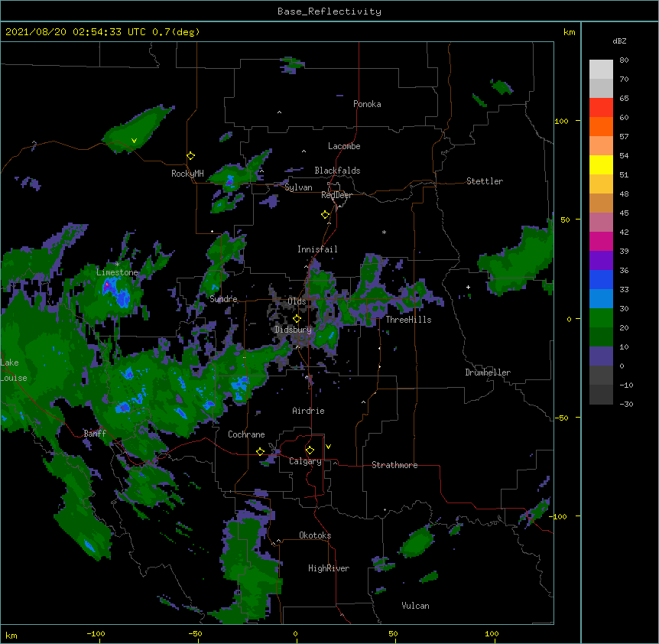Click the -30 value in dBZ legend

pyautogui.click(x=626, y=404)
